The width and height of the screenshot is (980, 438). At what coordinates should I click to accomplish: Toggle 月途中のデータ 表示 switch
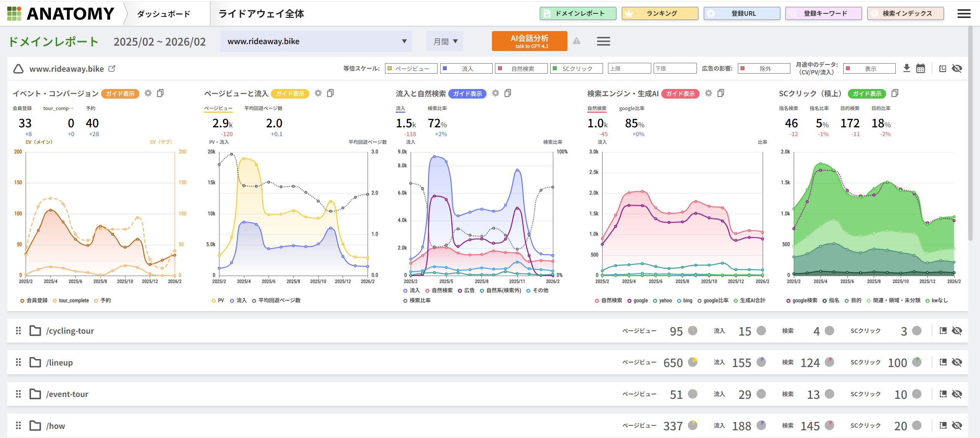pos(869,69)
